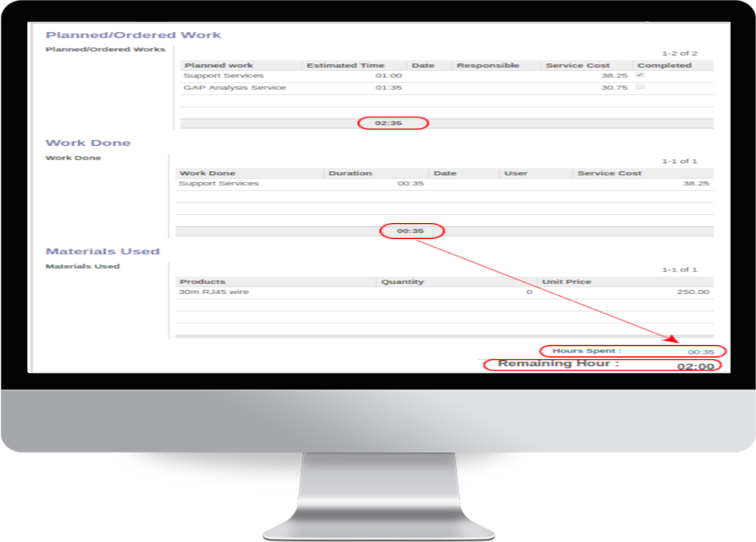Open the GAP Analysis Service row
This screenshot has width=756, height=542.
point(447,88)
